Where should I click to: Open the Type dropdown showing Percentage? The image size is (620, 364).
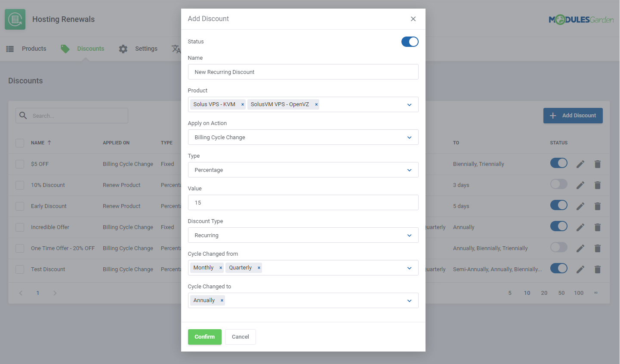click(303, 170)
